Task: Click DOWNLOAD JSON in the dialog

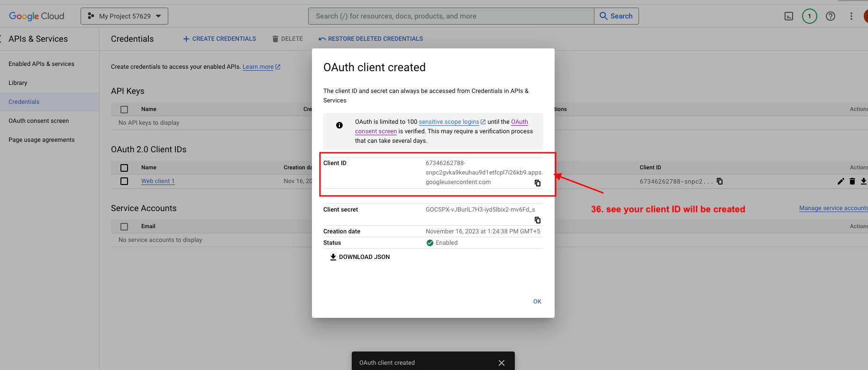Action: (360, 257)
